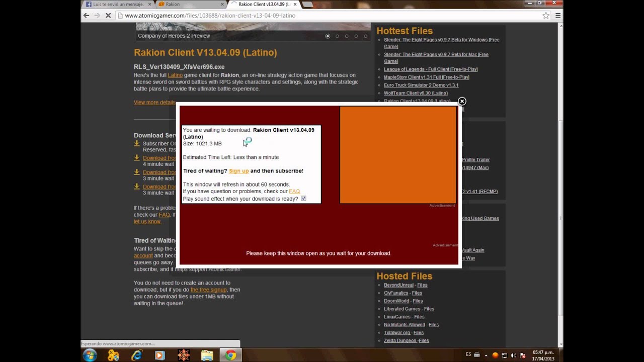Click the volume speaker tray icon

(x=513, y=355)
